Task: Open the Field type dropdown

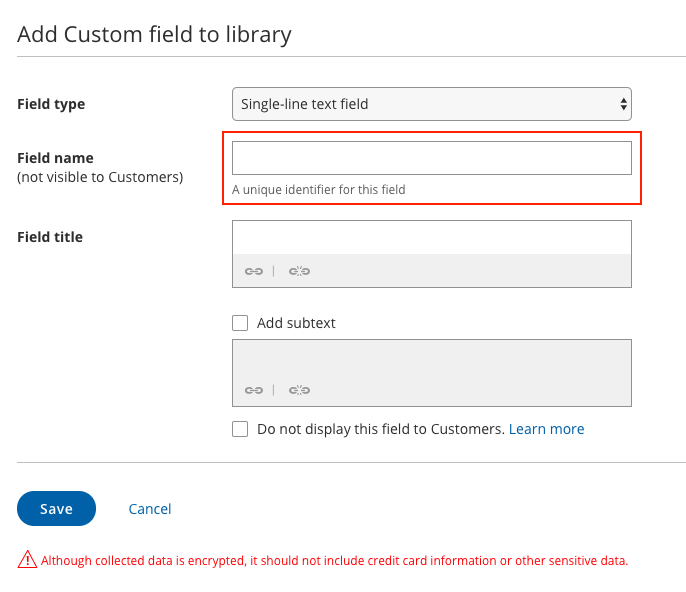Action: [x=432, y=104]
